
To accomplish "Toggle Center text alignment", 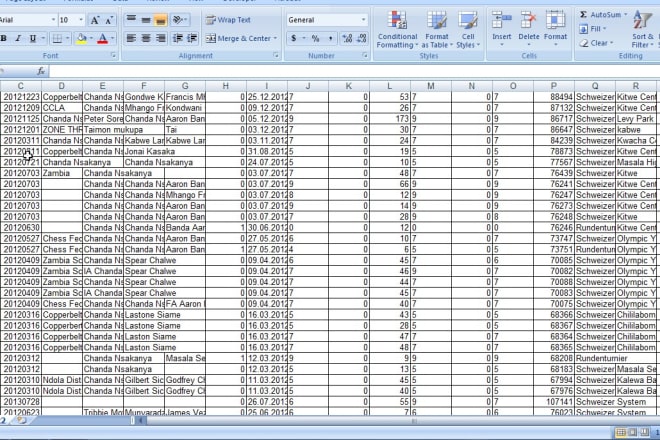I will click(146, 39).
